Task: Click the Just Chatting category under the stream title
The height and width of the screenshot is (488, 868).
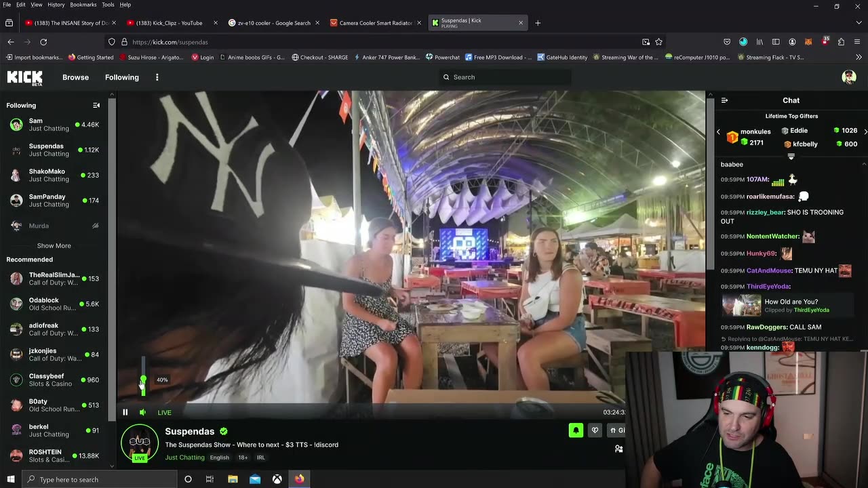Action: click(x=184, y=457)
